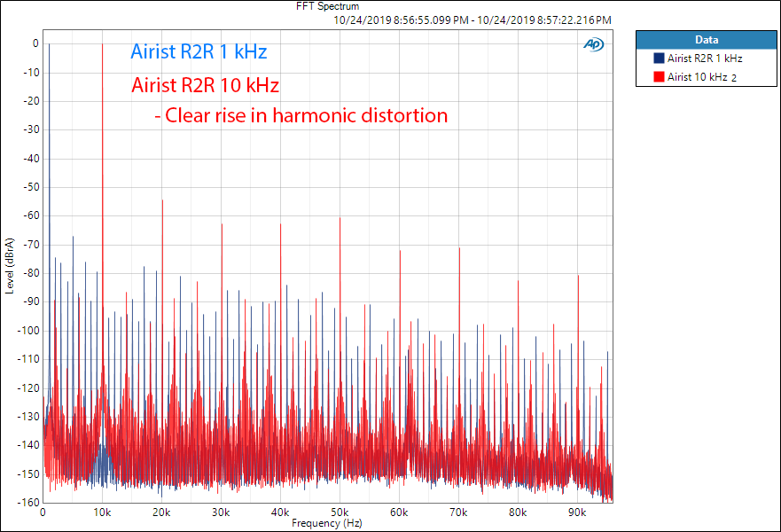Click the red swatch beside Airist 10 kHz legend entry
Viewport: 781px width, 532px height.
(x=659, y=77)
